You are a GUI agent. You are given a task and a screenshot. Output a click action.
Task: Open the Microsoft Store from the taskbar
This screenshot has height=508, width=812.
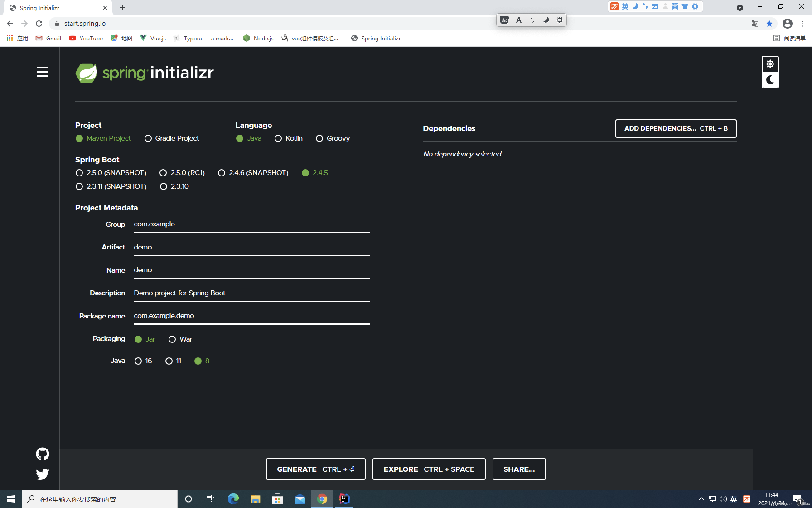point(278,499)
